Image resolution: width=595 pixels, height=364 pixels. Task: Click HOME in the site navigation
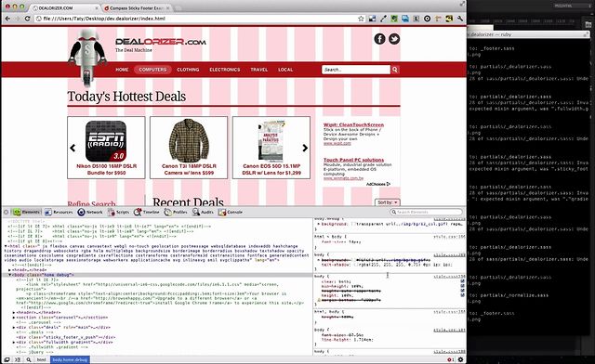coord(122,70)
